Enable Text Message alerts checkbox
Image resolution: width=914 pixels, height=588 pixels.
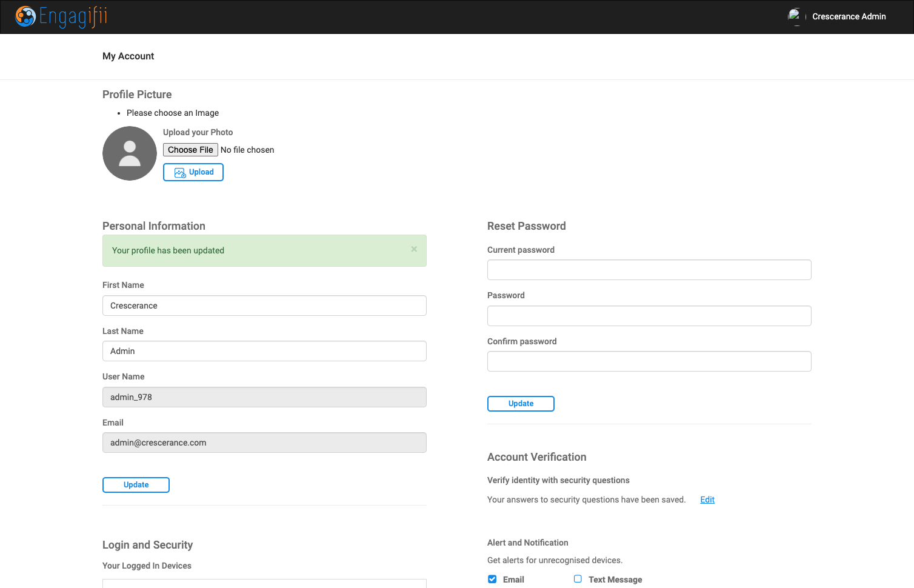coord(578,579)
